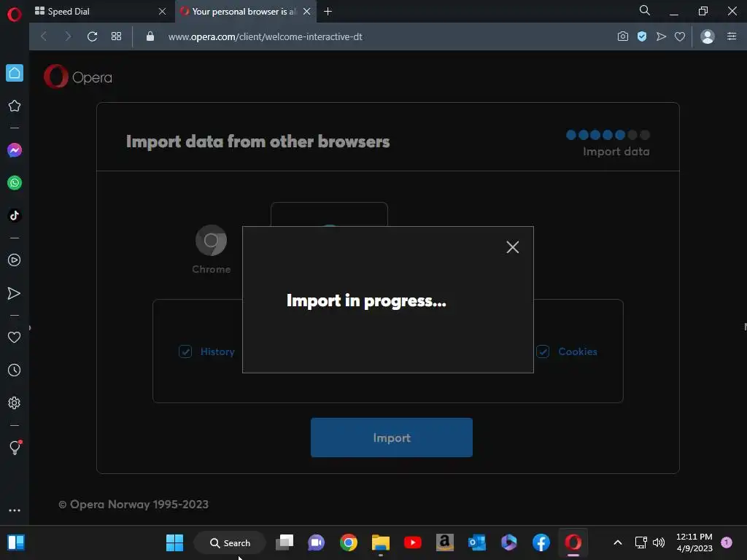747x560 pixels.
Task: Open Google Chrome from taskbar
Action: (x=348, y=542)
